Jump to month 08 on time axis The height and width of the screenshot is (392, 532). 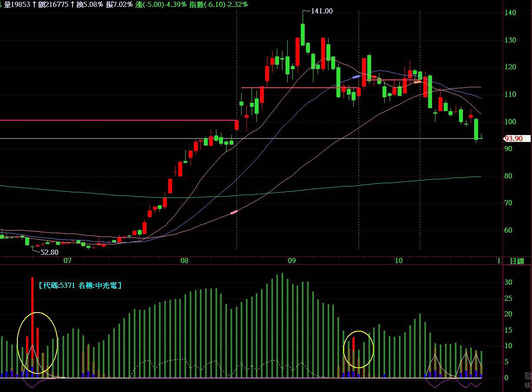(184, 261)
